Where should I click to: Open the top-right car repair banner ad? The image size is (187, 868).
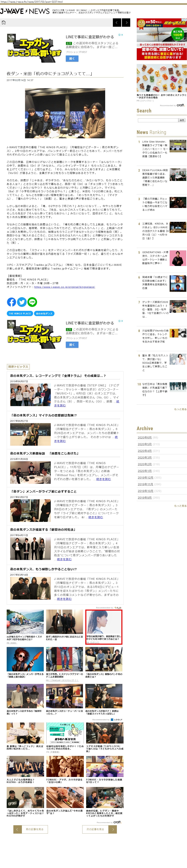(x=162, y=39)
